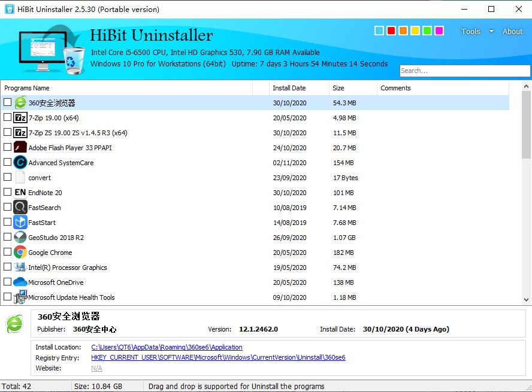Click the Comments column header
532x392 pixels.
[x=443, y=88]
